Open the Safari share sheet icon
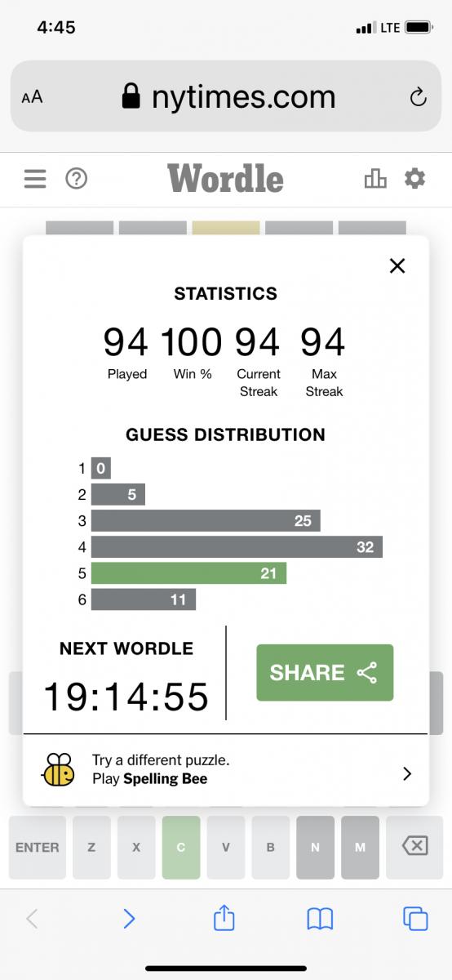The width and height of the screenshot is (452, 980). tap(224, 918)
